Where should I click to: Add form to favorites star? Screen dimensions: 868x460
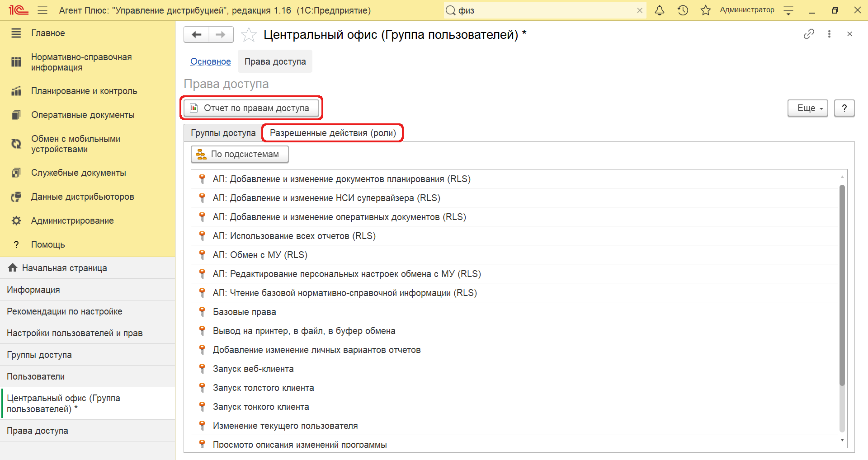coord(249,34)
